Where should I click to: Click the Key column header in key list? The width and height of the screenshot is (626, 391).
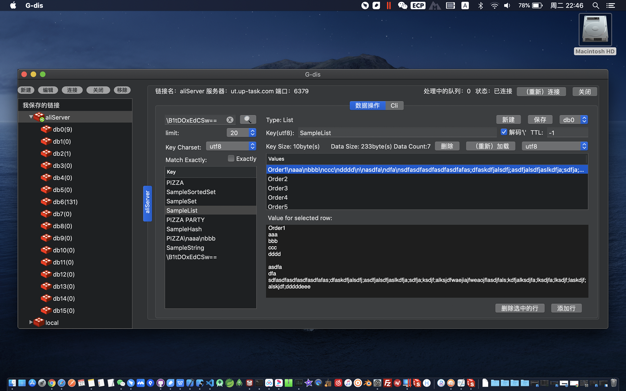click(x=210, y=172)
